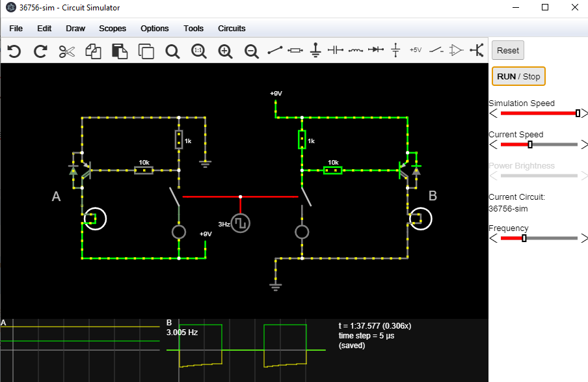Select the ground component tool
The width and height of the screenshot is (588, 382).
[x=316, y=50]
